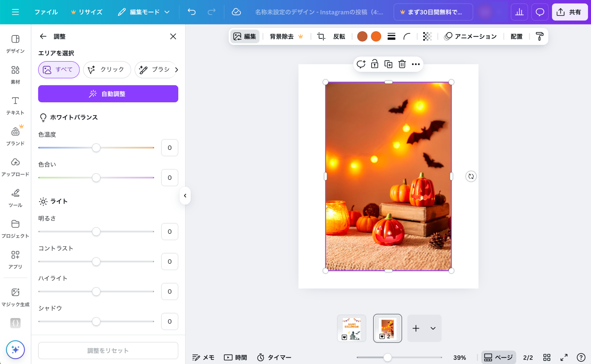Collapse the side panel with the arrow handle
Screen dimensions: 591x364
click(x=185, y=196)
